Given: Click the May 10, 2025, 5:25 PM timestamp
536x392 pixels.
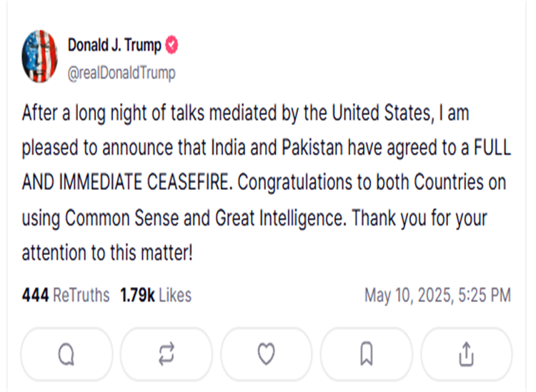Looking at the screenshot, I should tap(437, 296).
